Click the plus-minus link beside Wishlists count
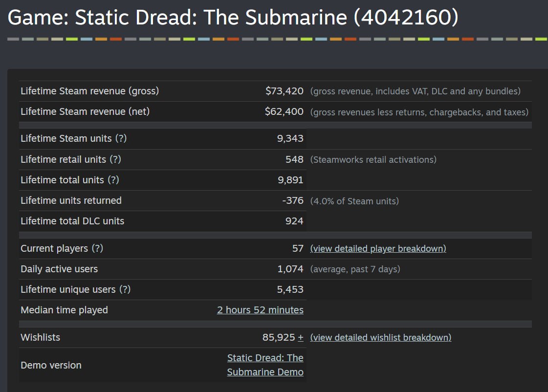This screenshot has height=392, width=548. 301,337
